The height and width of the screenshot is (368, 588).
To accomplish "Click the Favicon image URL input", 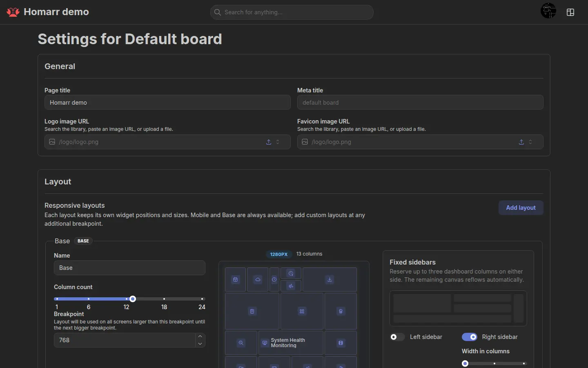I will pos(420,142).
